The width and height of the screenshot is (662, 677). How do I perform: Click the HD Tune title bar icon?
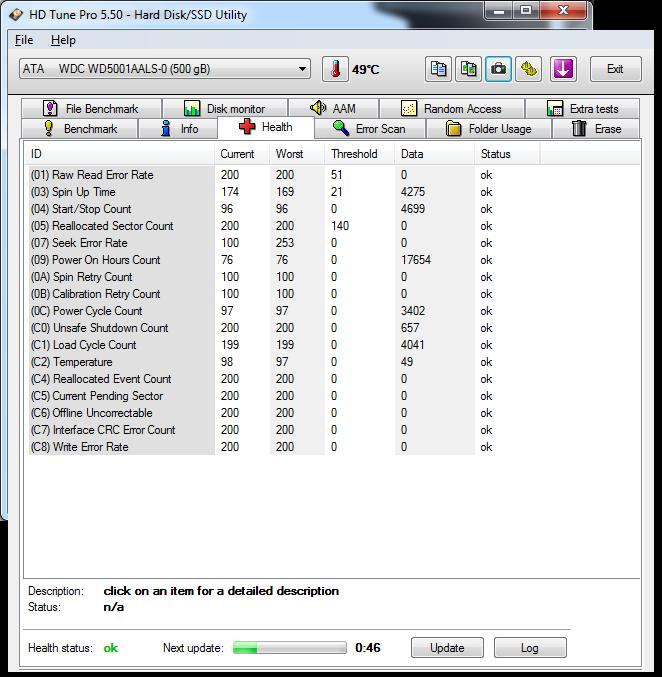[x=16, y=15]
